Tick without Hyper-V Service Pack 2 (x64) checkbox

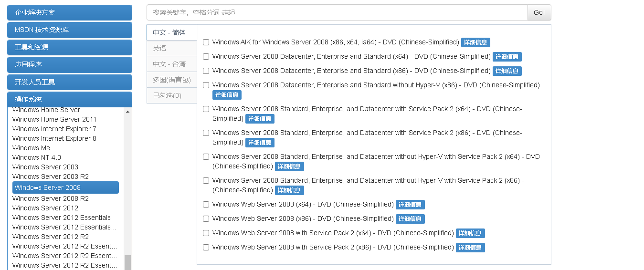(x=206, y=157)
